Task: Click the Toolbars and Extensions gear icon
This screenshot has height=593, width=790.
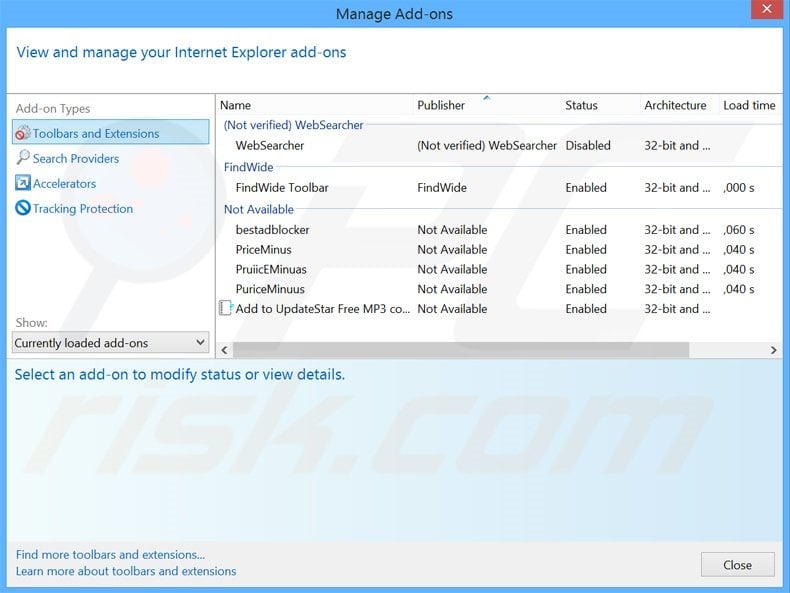Action: pyautogui.click(x=23, y=133)
